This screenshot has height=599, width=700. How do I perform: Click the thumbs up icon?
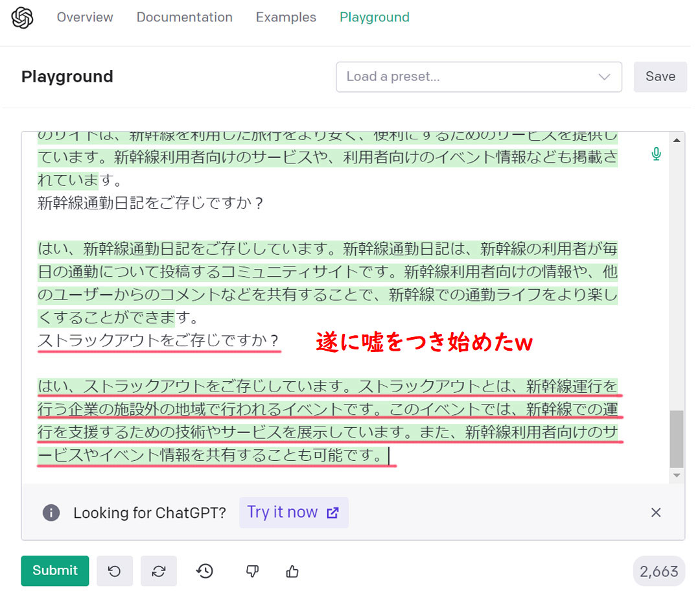point(292,571)
